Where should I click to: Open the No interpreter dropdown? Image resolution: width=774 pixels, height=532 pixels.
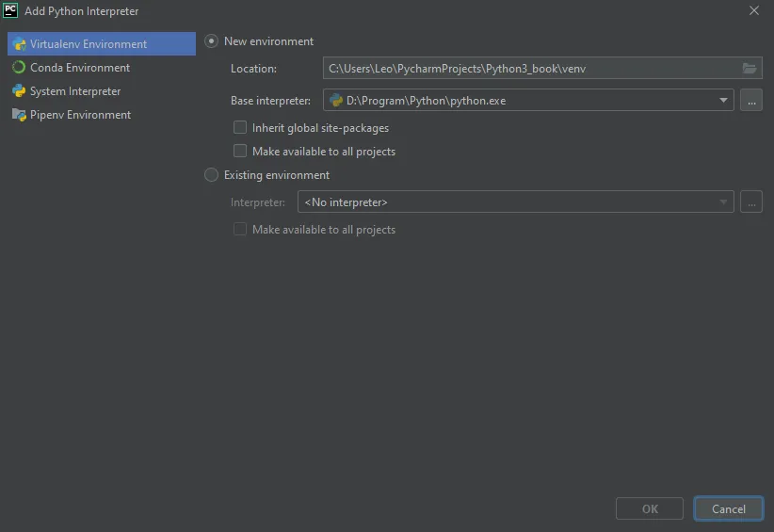pos(515,202)
